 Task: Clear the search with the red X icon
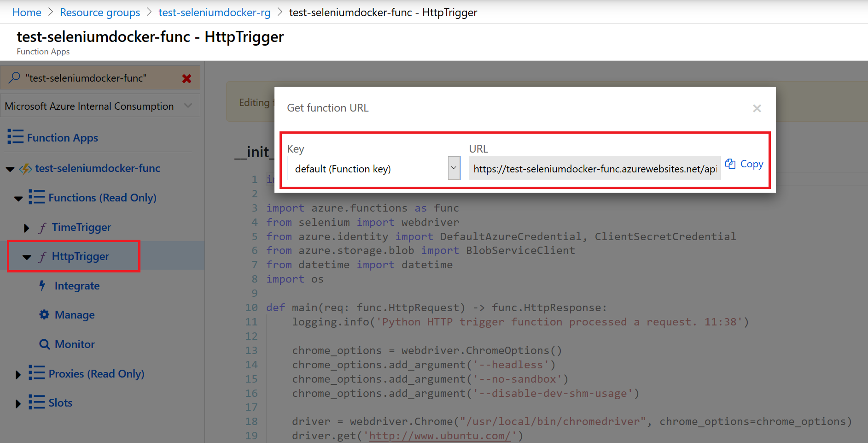pos(186,78)
